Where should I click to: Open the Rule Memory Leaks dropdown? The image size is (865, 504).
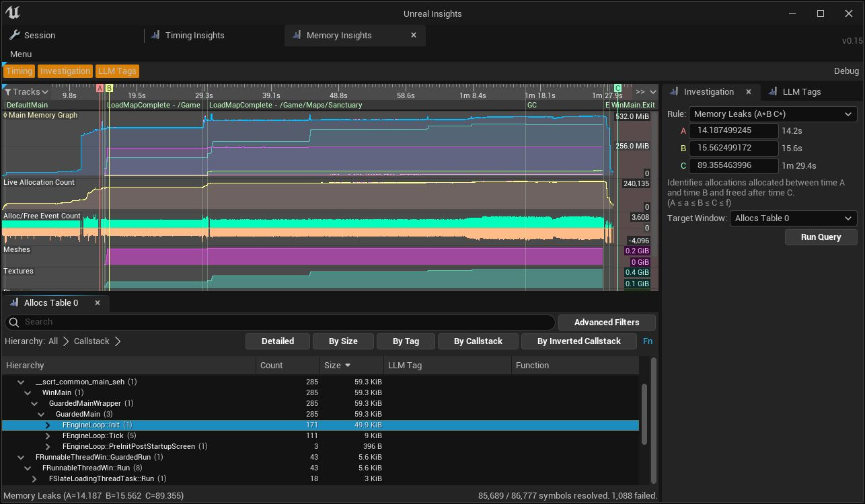[773, 114]
